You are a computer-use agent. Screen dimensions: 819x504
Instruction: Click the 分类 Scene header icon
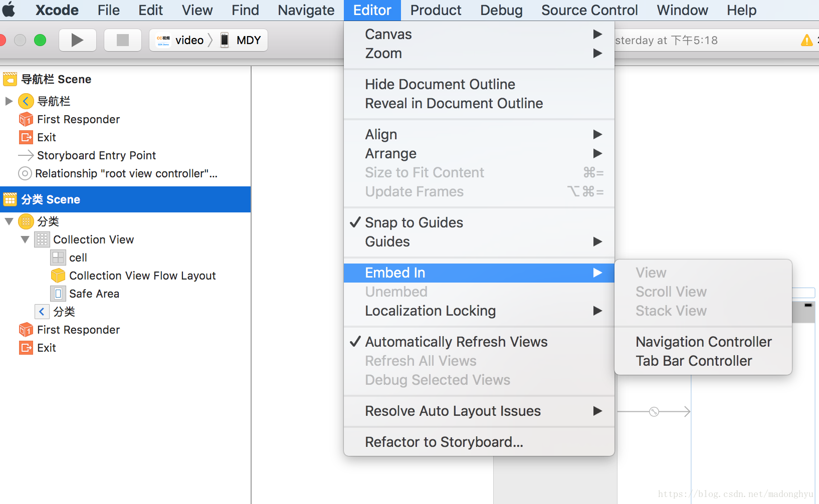(x=10, y=199)
